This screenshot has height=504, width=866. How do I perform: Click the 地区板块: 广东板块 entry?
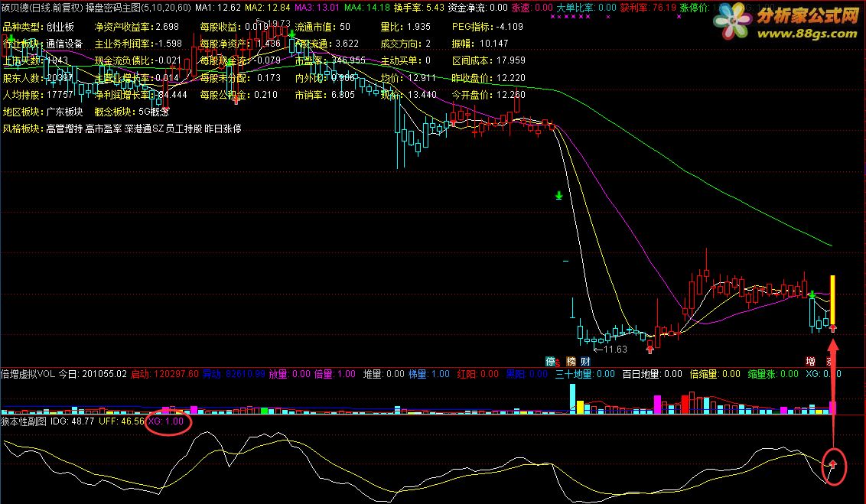[x=43, y=112]
